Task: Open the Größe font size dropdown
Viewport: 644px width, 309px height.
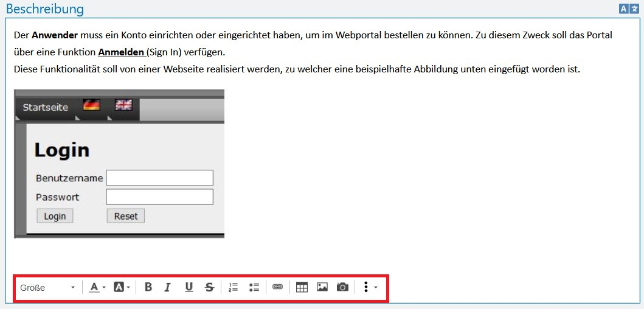Action: [48, 288]
